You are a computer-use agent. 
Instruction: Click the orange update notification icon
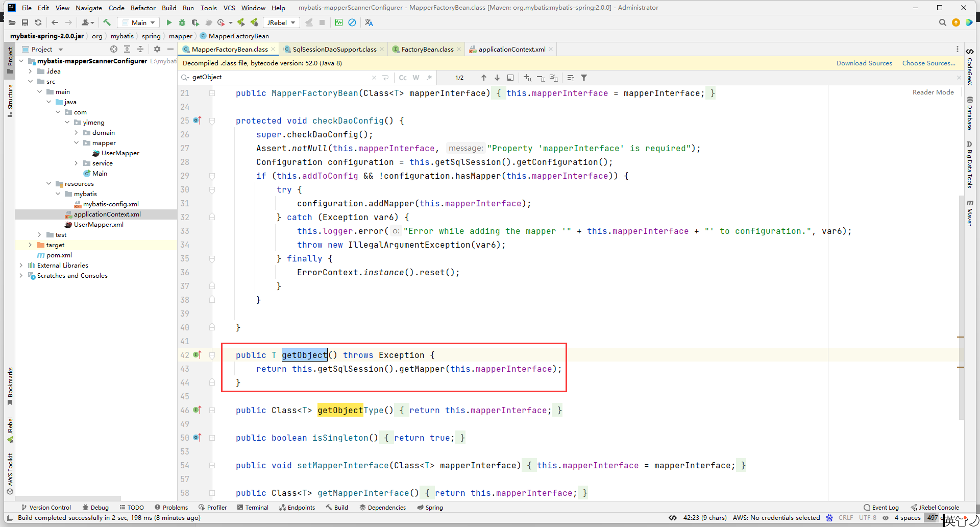[956, 22]
